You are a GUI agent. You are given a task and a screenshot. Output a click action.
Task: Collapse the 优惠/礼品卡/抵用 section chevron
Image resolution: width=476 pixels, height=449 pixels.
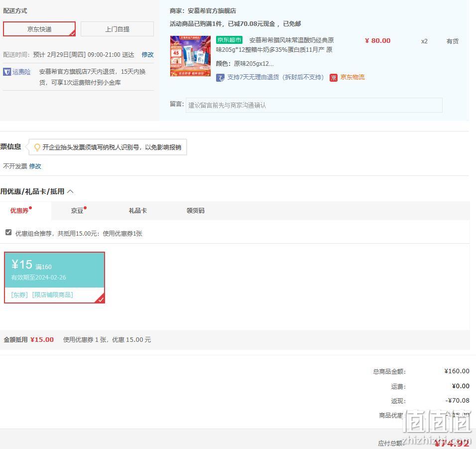70,191
